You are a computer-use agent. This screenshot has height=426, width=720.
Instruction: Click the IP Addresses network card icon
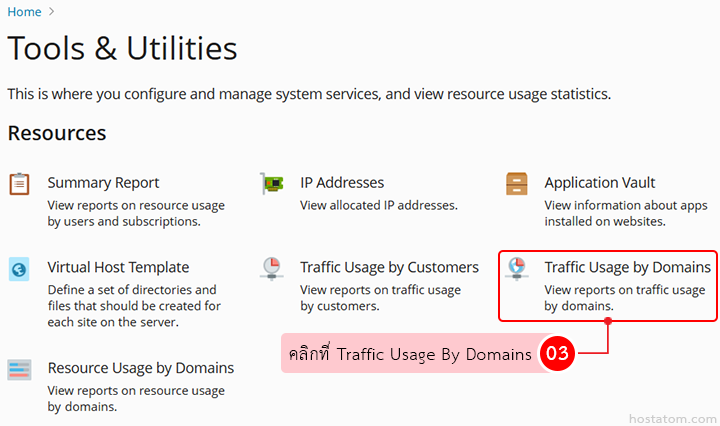[x=271, y=184]
